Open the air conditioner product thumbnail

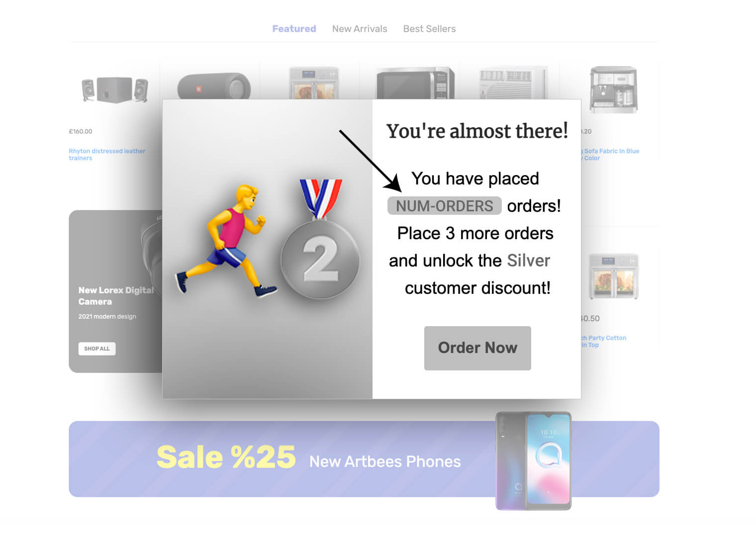point(512,83)
